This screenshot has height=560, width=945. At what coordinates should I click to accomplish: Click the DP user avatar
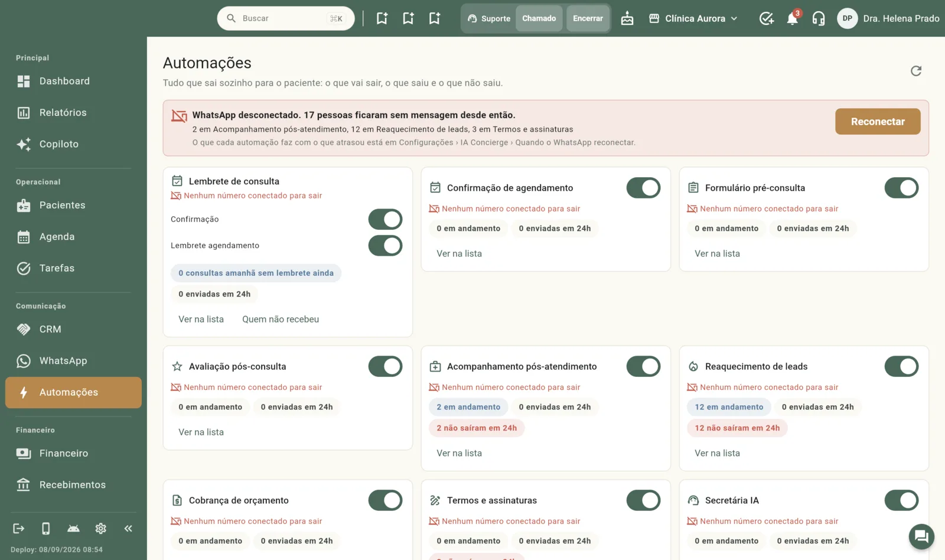(847, 18)
